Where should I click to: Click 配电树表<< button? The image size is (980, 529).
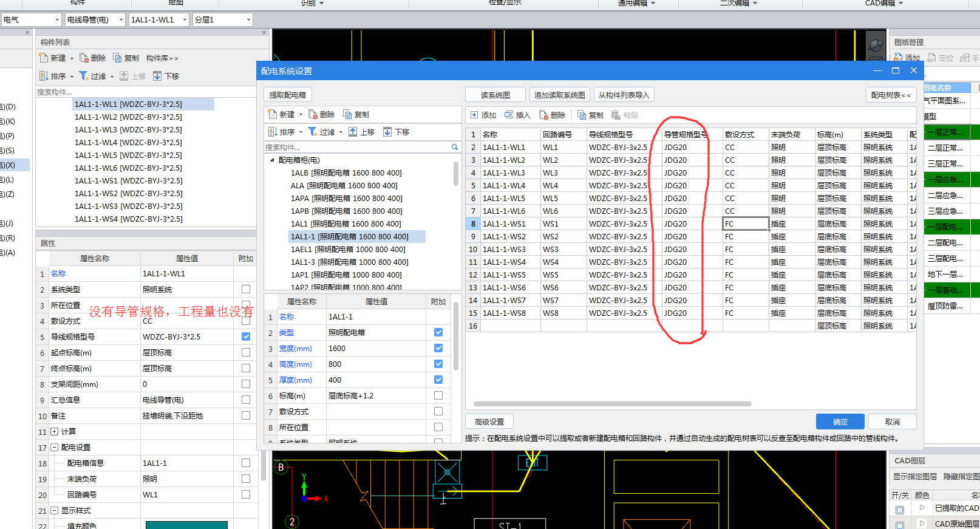891,95
